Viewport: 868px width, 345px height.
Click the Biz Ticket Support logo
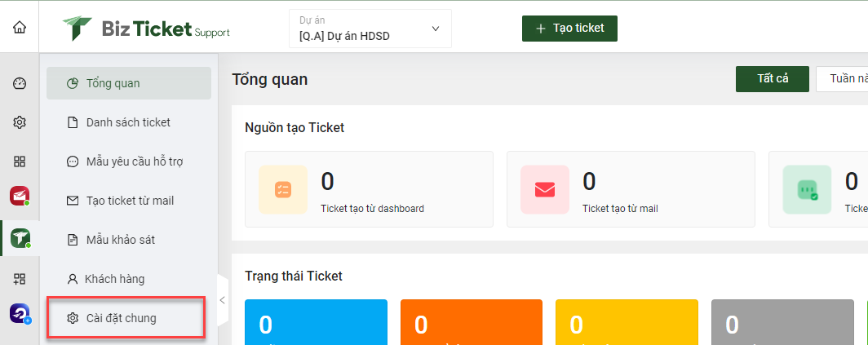click(x=145, y=29)
